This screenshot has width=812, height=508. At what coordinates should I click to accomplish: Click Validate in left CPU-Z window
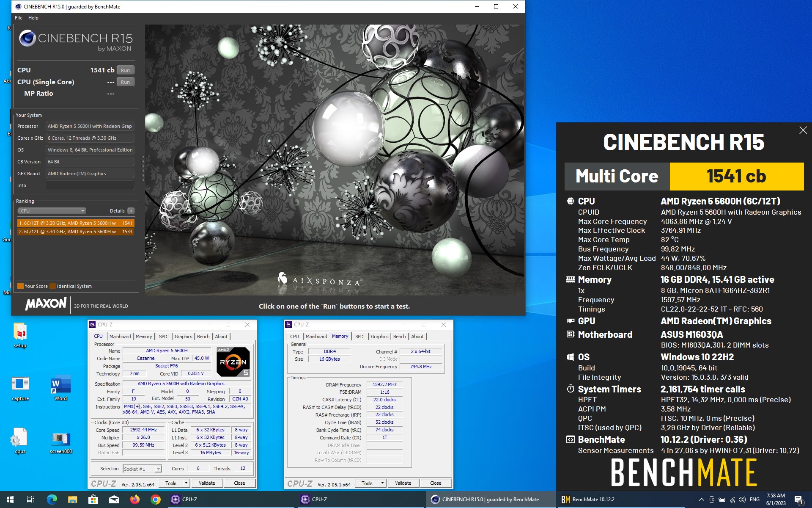pos(207,483)
